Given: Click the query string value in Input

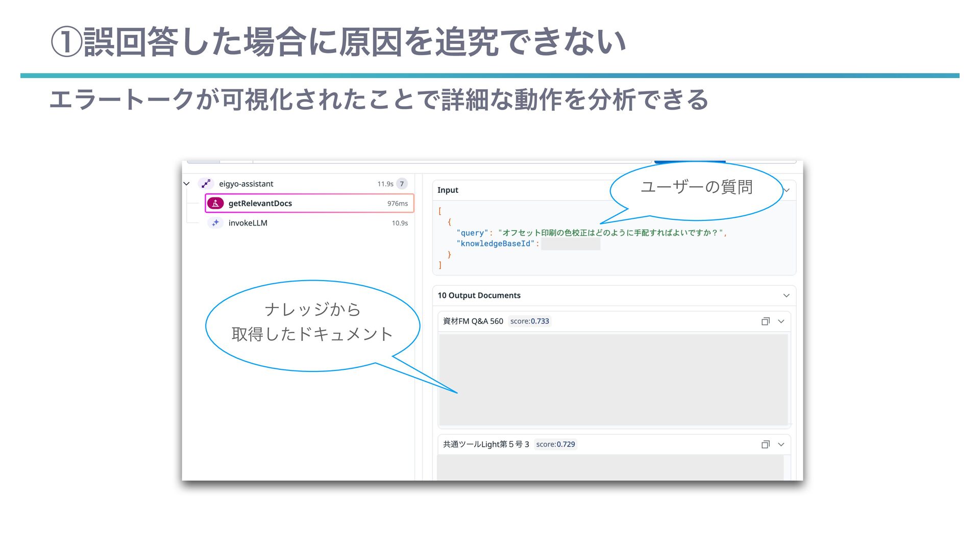Looking at the screenshot, I should (610, 233).
